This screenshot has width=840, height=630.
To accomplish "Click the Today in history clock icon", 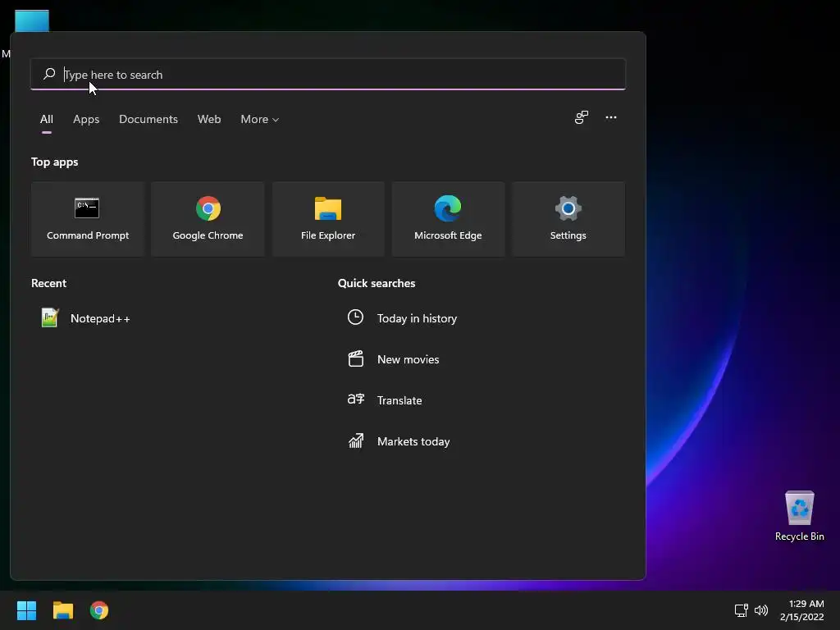I will [x=355, y=317].
